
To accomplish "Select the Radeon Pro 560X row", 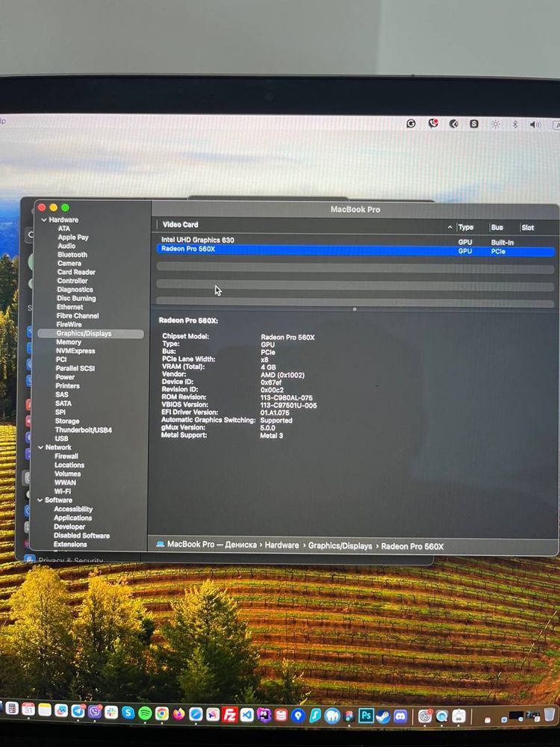I will (355, 250).
